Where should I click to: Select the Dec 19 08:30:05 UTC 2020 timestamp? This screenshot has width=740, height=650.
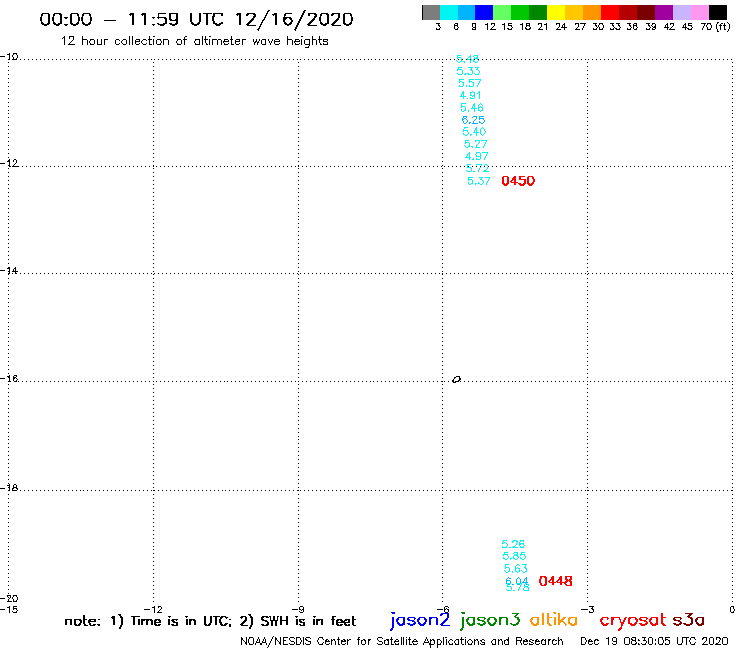[x=654, y=642]
